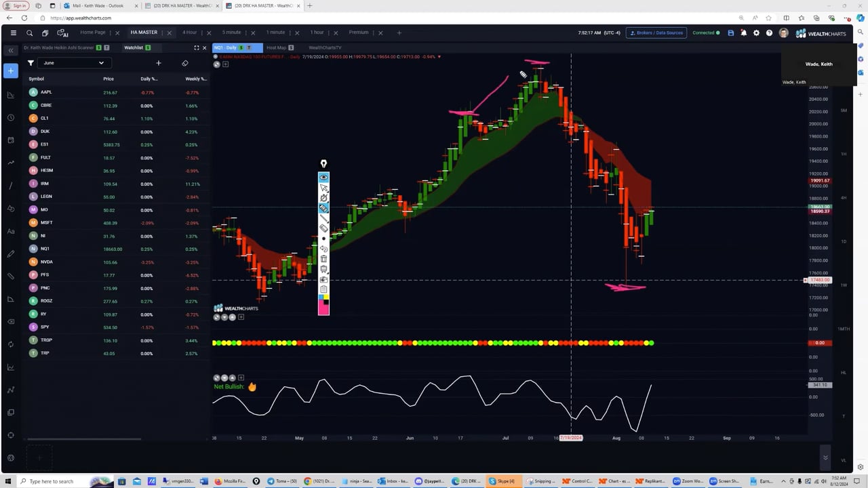Open the Heat Map panel tab
Screen dimensions: 868x488
276,47
